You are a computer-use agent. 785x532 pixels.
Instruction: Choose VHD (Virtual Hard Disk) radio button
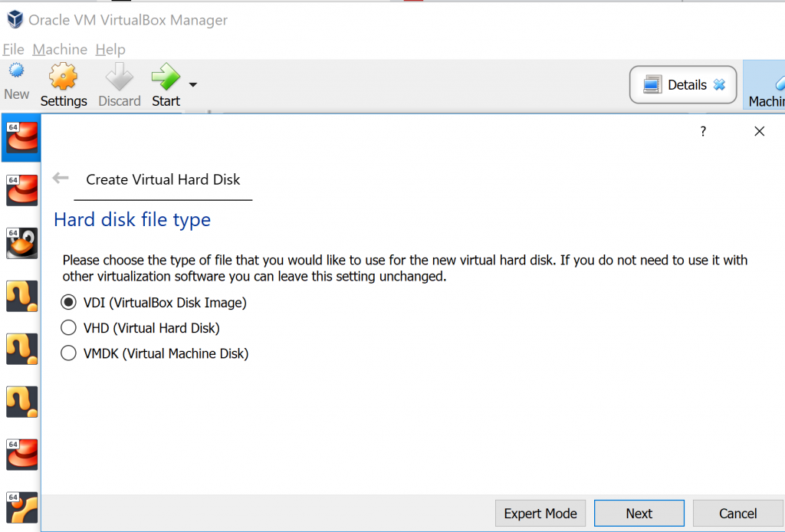point(140,328)
